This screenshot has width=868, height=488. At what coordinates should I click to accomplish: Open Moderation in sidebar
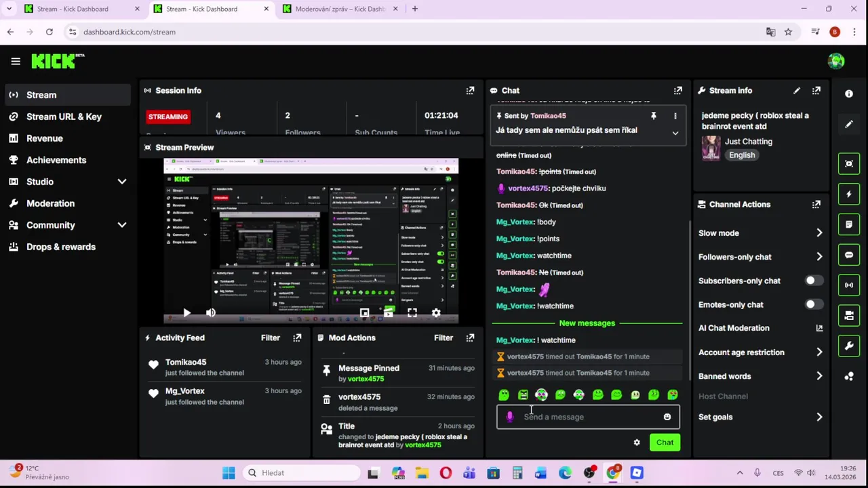pyautogui.click(x=51, y=203)
